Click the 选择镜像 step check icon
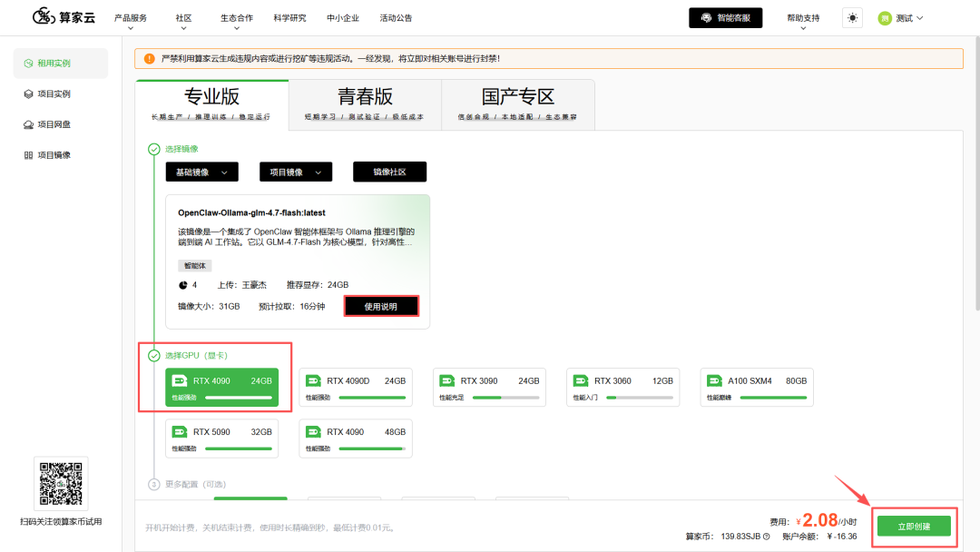This screenshot has width=980, height=552. click(153, 149)
